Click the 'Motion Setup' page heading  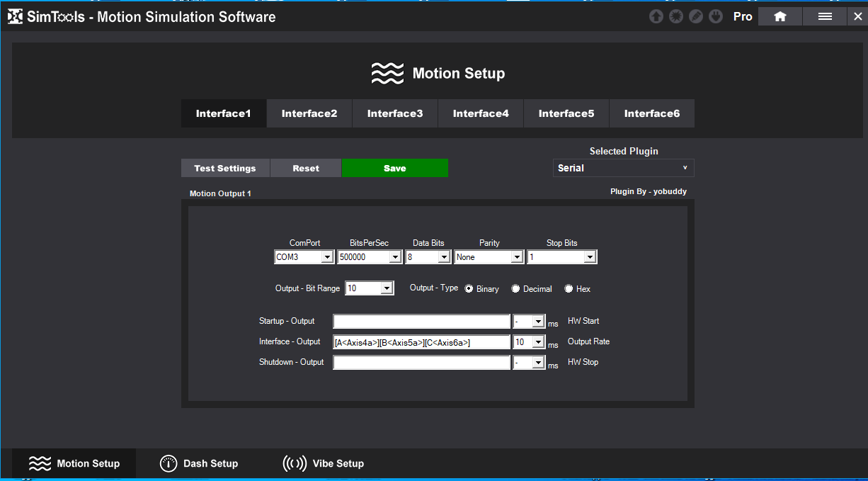pyautogui.click(x=459, y=73)
